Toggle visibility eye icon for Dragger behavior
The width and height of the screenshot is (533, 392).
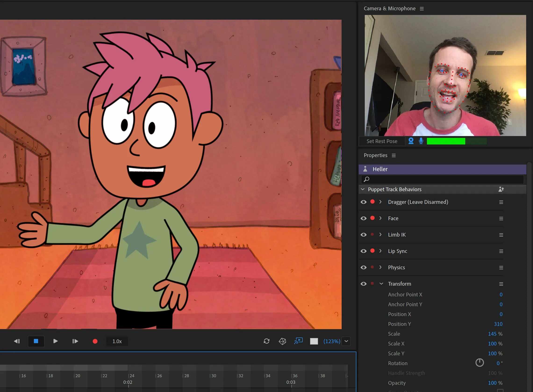363,202
